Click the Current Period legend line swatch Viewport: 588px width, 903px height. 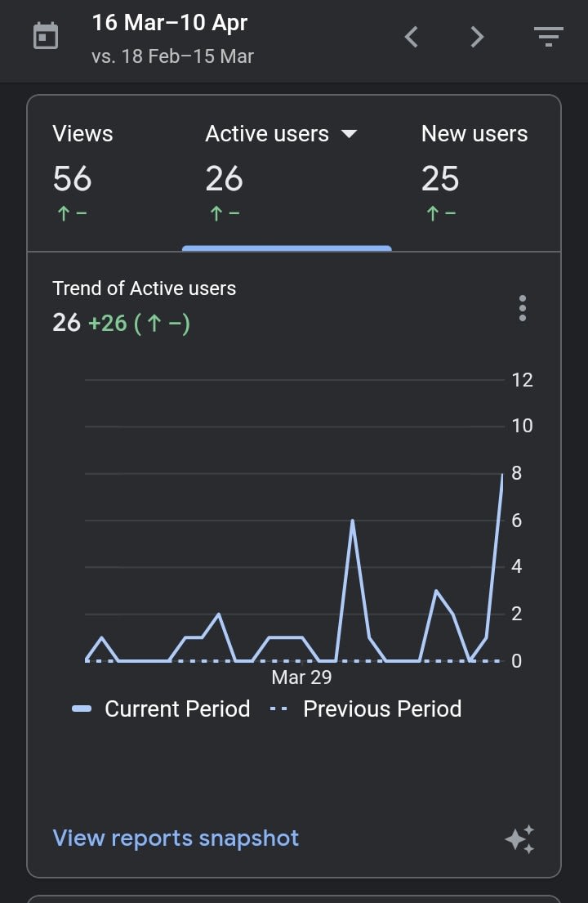coord(82,709)
